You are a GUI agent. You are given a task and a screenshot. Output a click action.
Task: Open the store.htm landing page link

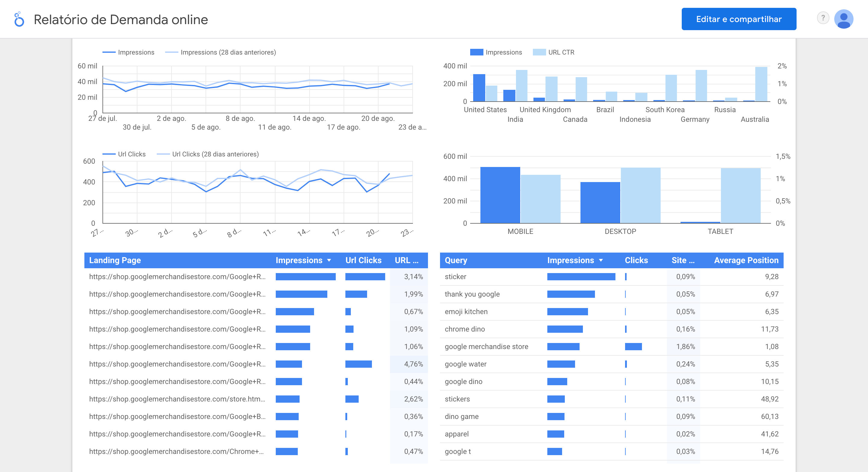177,399
